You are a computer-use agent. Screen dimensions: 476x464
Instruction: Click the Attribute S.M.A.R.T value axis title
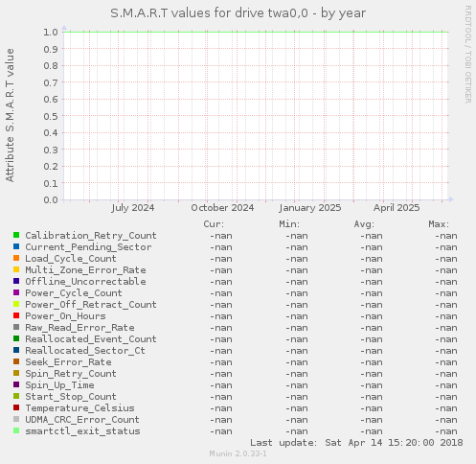pyautogui.click(x=10, y=115)
